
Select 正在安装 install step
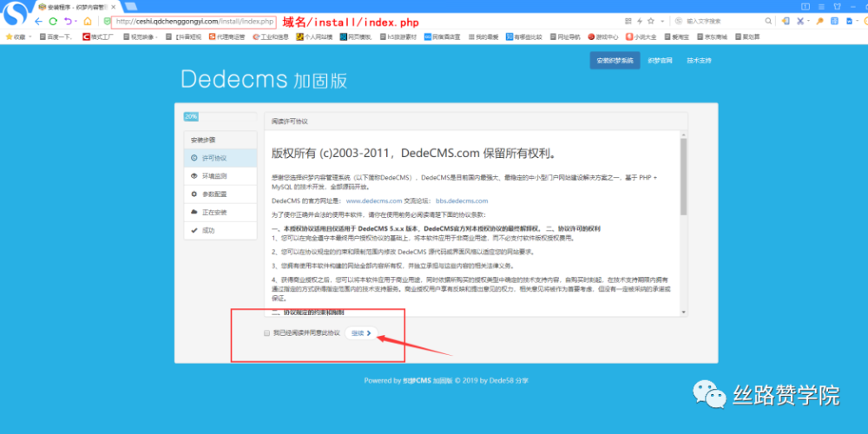pos(220,213)
